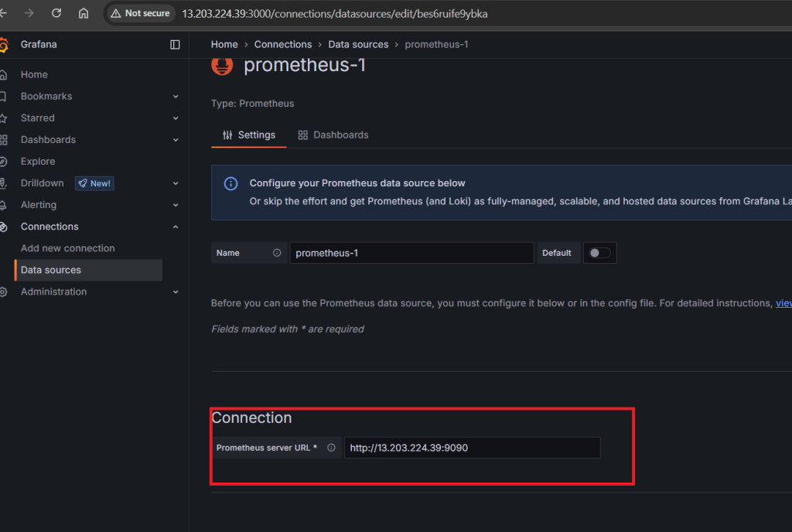The image size is (792, 532).
Task: Edit the Name field prometheus-1
Action: [411, 253]
